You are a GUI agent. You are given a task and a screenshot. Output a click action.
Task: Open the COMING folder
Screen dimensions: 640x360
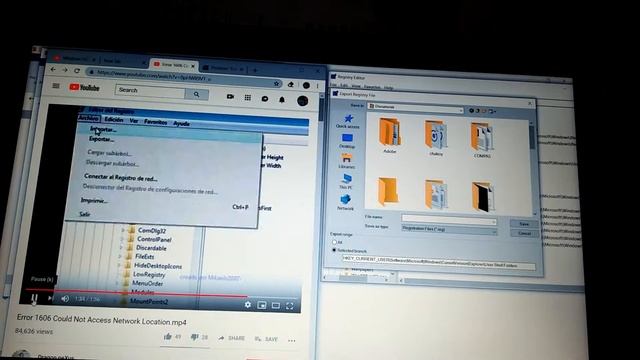point(482,140)
